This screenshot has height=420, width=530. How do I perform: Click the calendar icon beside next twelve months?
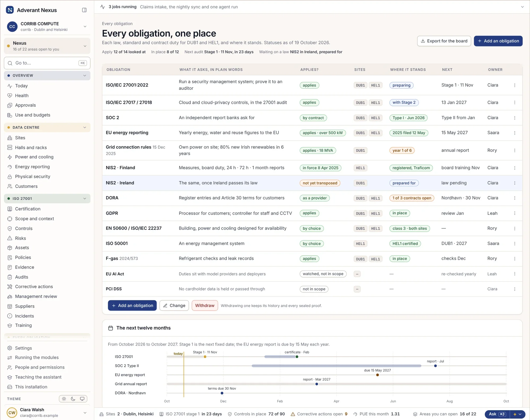tap(111, 328)
